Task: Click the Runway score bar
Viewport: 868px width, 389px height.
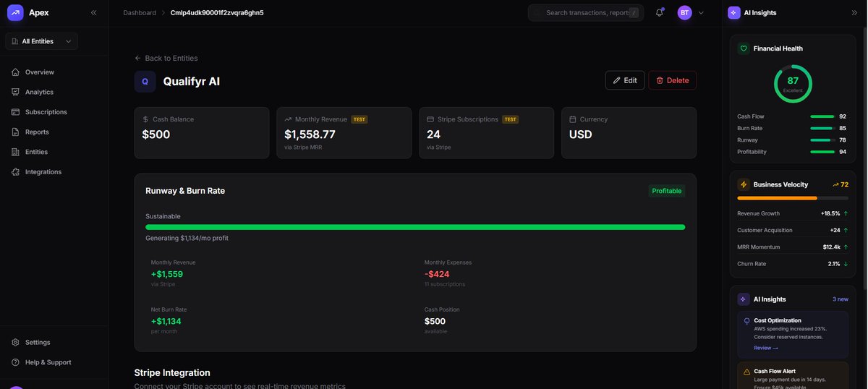Action: coord(822,140)
